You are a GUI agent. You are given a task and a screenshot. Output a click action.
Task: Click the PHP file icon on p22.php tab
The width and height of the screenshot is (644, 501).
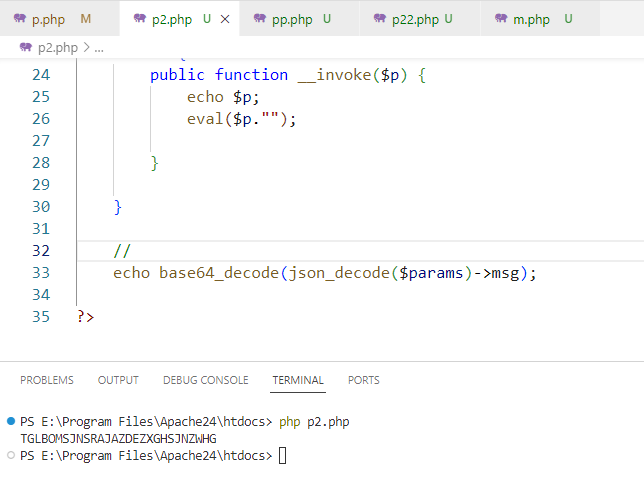point(379,19)
